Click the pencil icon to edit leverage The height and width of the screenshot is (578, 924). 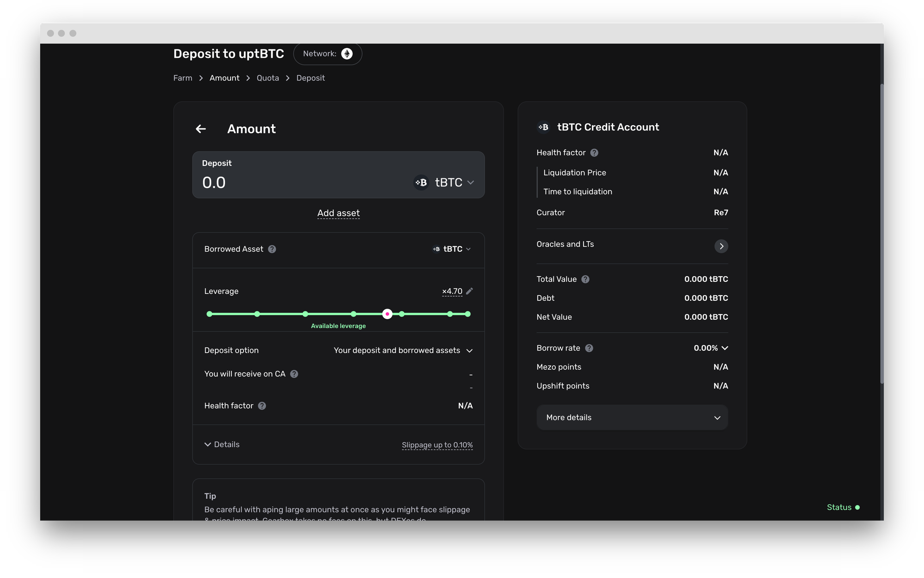tap(469, 291)
